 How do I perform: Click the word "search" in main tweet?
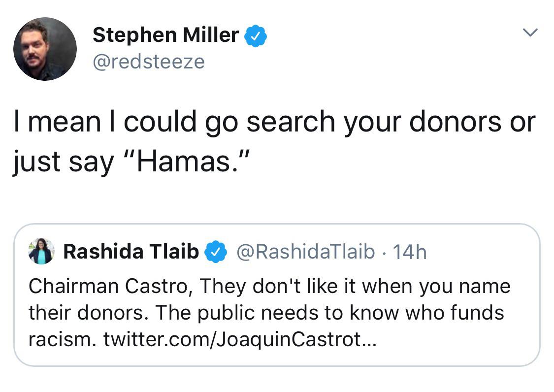pyautogui.click(x=291, y=122)
